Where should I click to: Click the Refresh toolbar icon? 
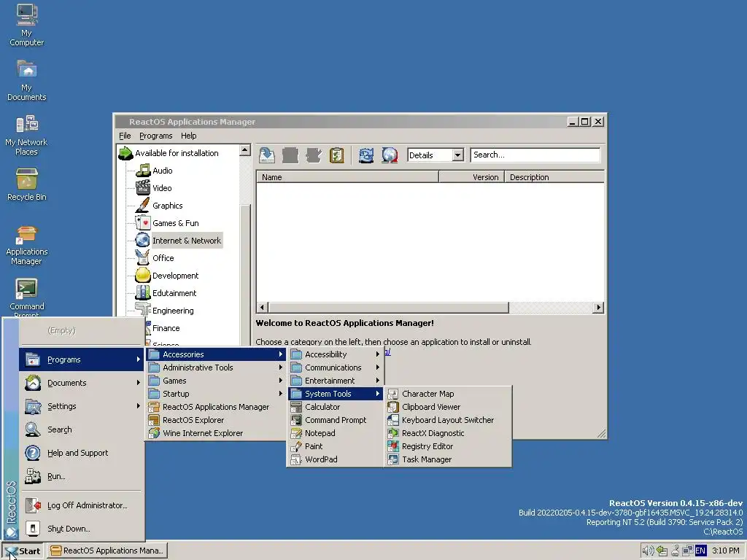click(366, 155)
